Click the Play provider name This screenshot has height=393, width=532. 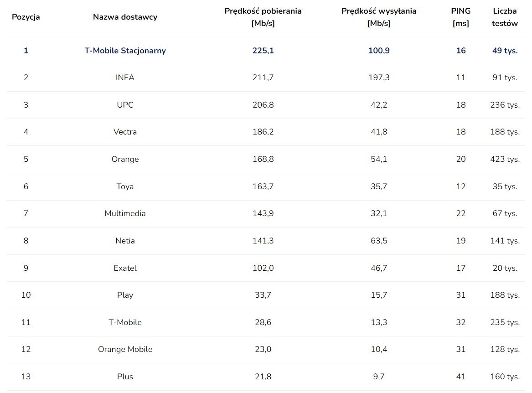(x=125, y=295)
